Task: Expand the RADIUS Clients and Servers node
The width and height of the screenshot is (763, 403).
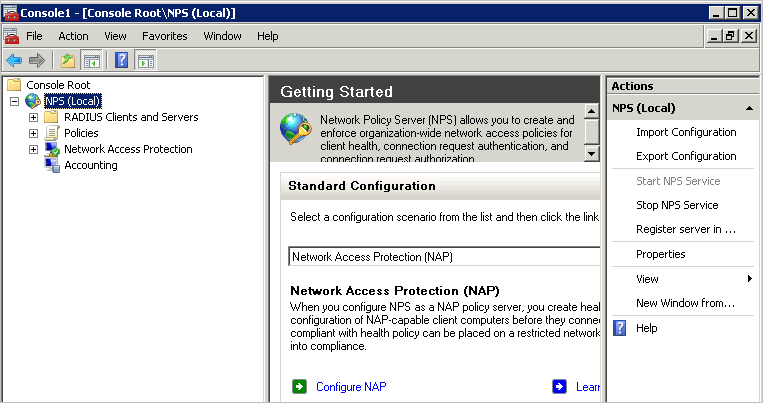Action: point(33,117)
